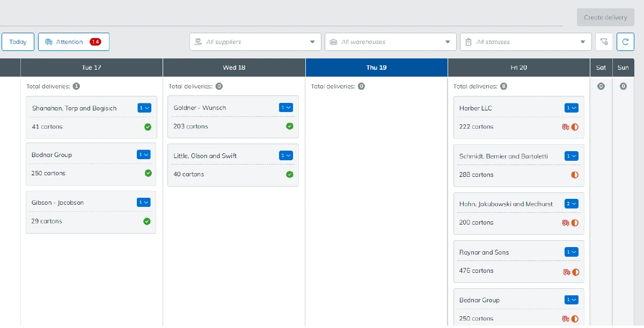Click the green check on Tuesday's Bednar Group card
This screenshot has height=328, width=644.
click(x=148, y=174)
